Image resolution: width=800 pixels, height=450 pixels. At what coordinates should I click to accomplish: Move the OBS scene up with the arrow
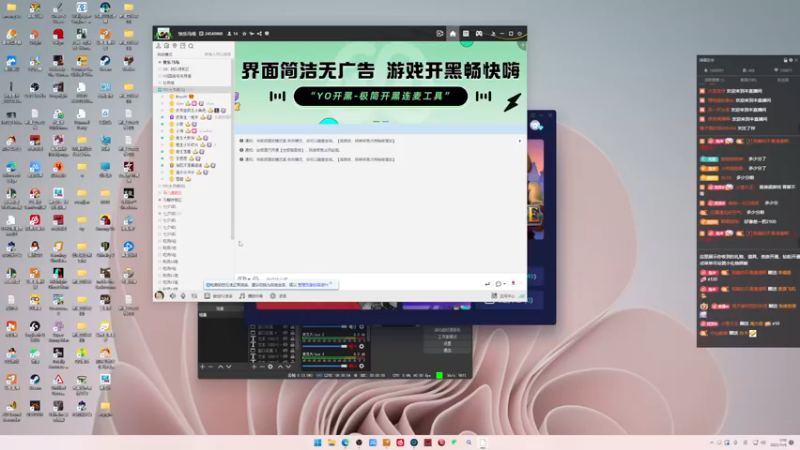[x=220, y=366]
